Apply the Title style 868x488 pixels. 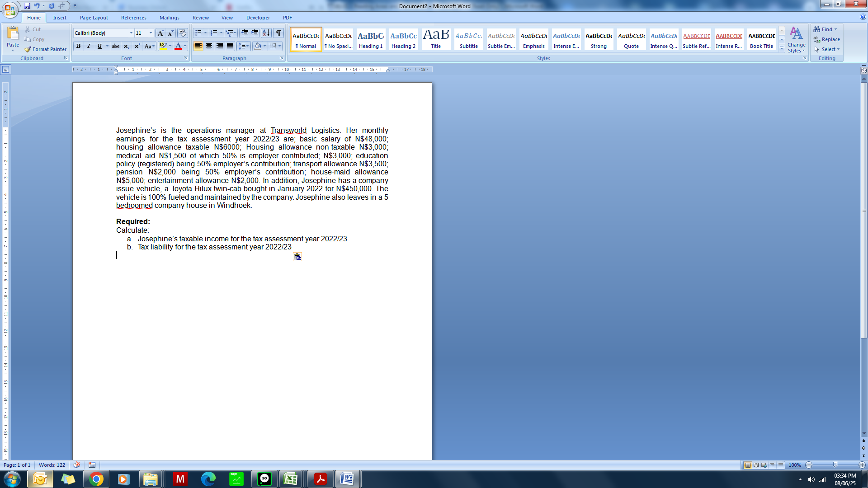[x=436, y=40]
